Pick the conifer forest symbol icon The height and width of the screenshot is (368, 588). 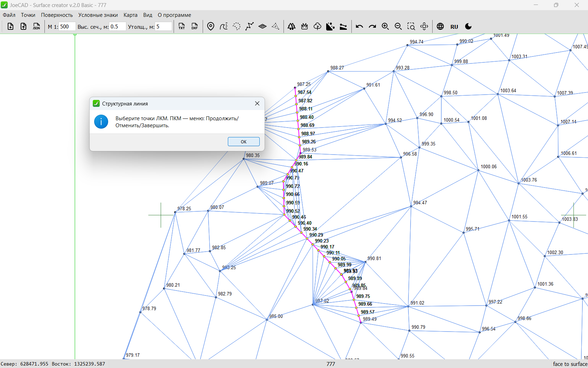click(x=291, y=27)
